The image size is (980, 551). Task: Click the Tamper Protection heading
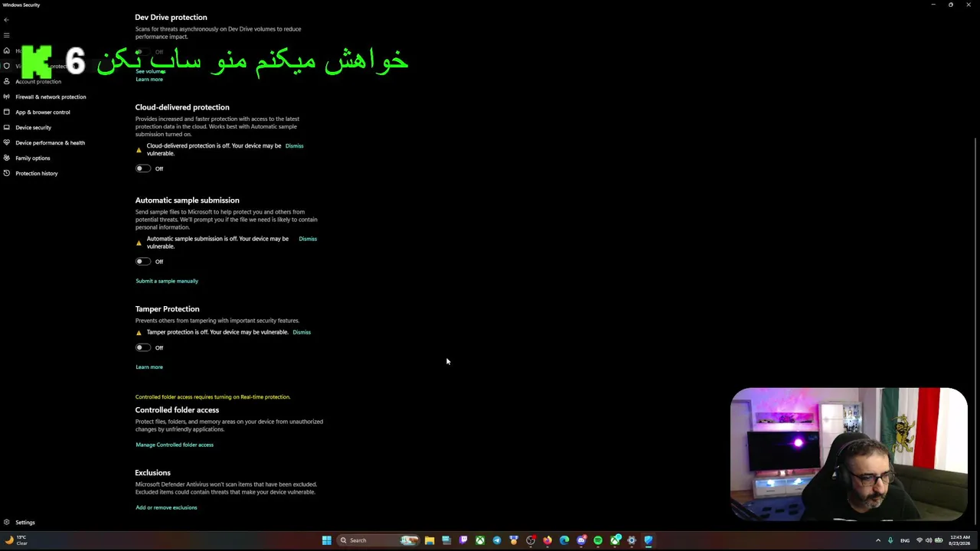(167, 309)
